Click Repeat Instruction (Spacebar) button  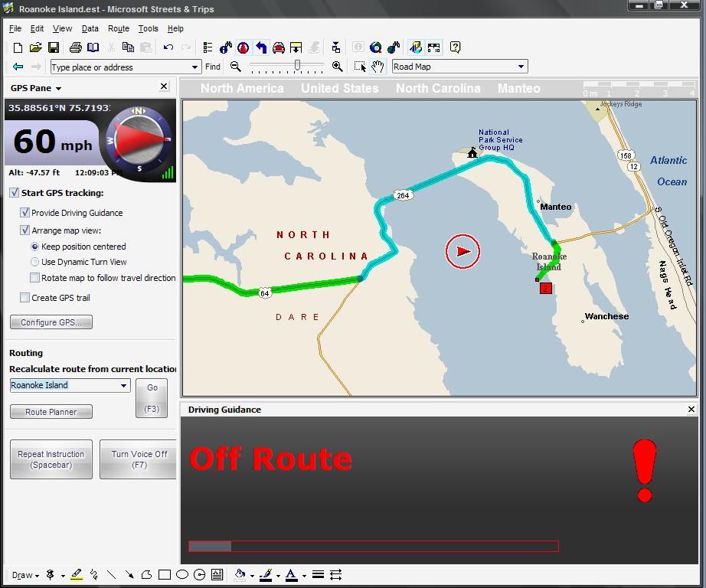coord(51,459)
